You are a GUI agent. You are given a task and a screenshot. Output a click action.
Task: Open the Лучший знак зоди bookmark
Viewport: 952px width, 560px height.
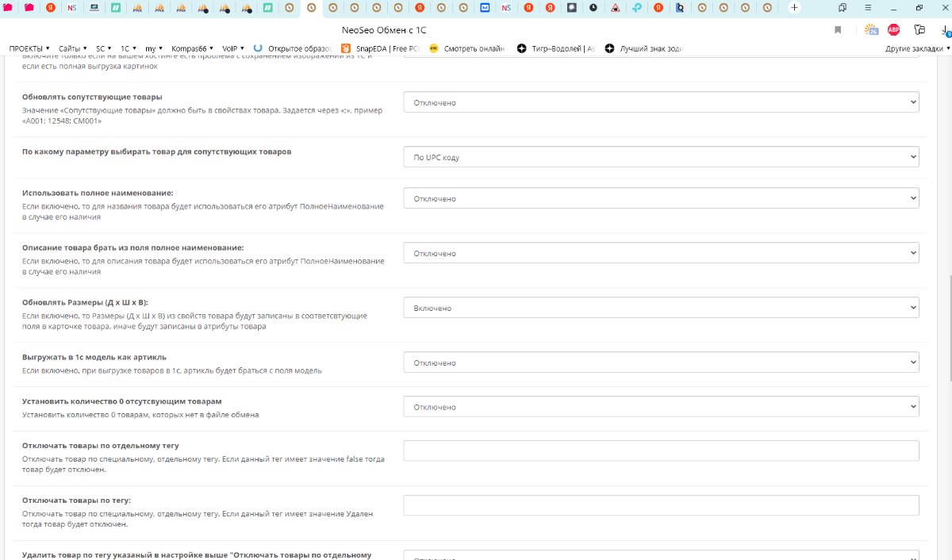[643, 48]
